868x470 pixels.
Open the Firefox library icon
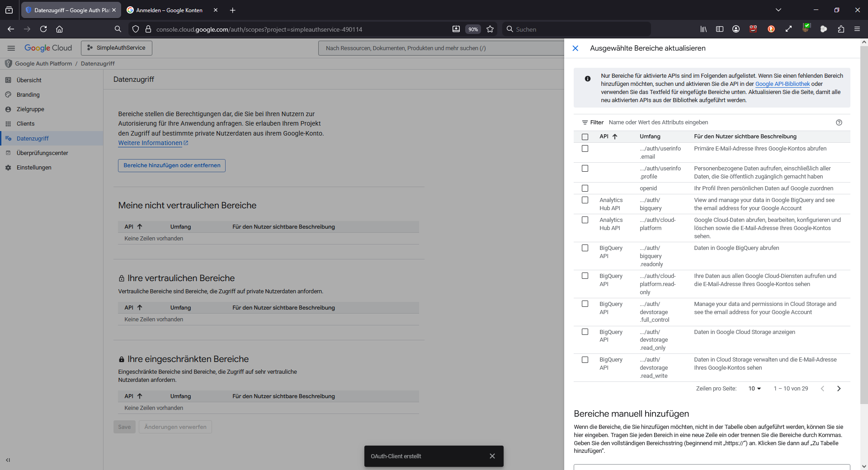(x=703, y=29)
